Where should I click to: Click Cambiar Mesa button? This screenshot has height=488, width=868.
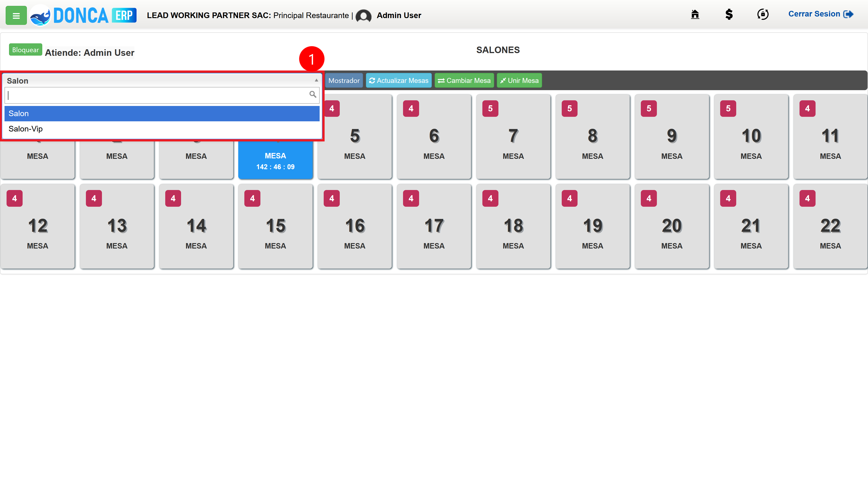tap(464, 80)
